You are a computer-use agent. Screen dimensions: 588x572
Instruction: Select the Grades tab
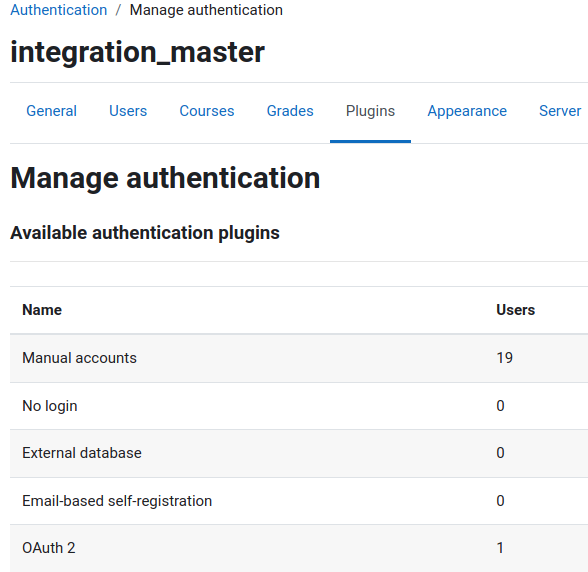(x=290, y=111)
